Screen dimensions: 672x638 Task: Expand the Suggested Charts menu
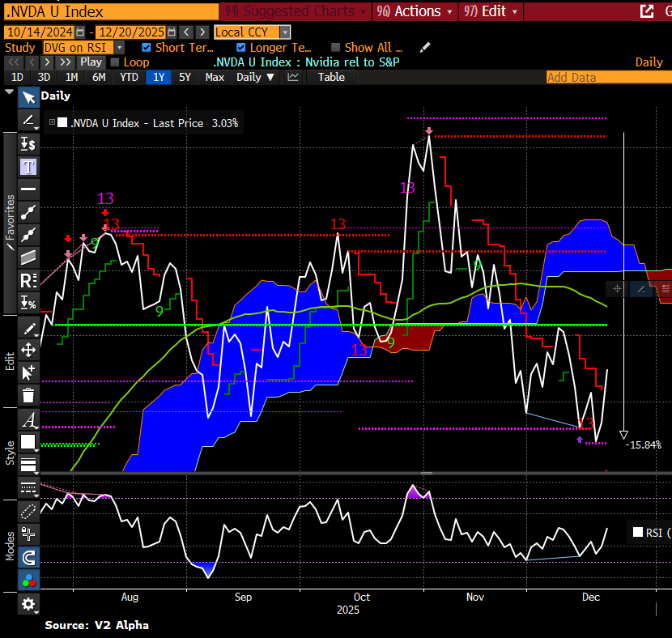[296, 11]
